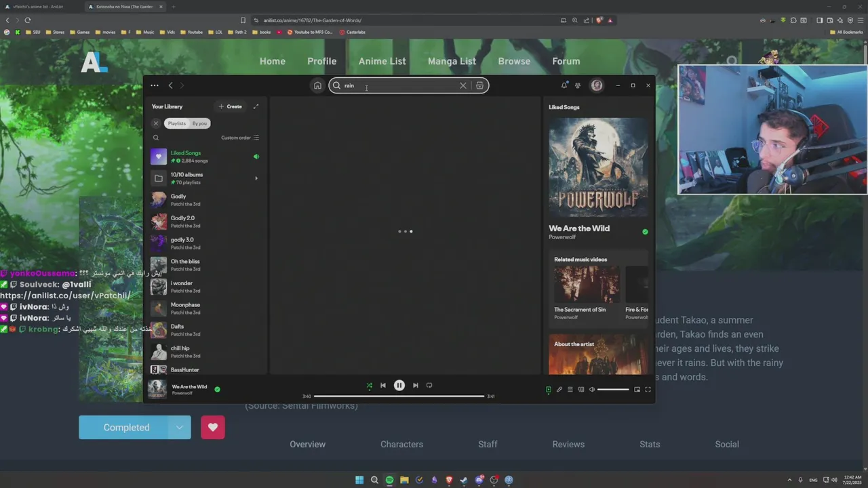Image resolution: width=868 pixels, height=488 pixels.
Task: Open dropdown arrow beside Completed
Action: pyautogui.click(x=180, y=427)
